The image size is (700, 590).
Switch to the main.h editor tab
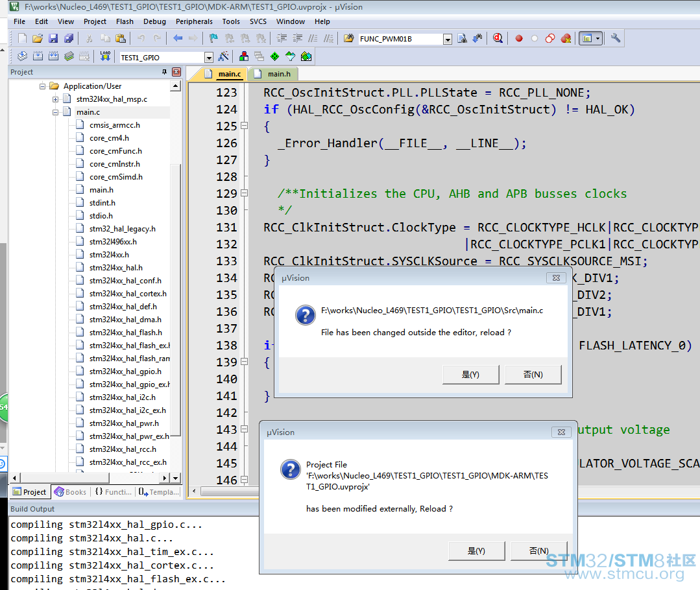click(x=272, y=74)
